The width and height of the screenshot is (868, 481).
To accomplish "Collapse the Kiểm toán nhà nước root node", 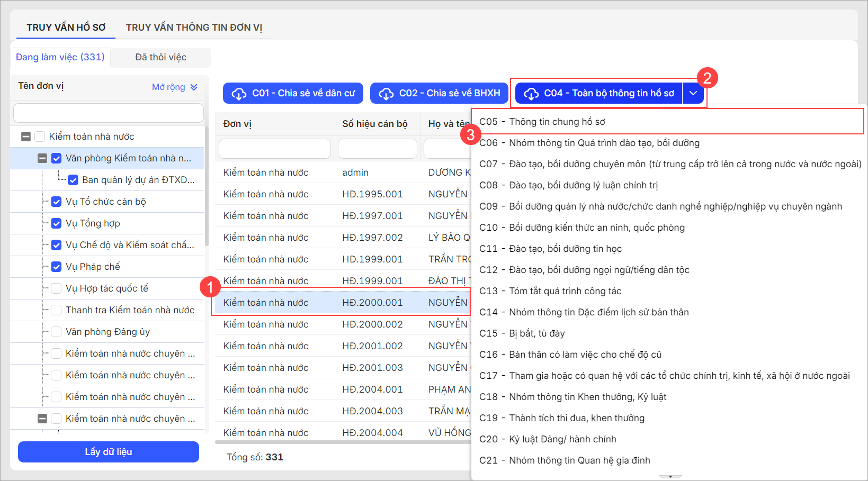I will pos(26,137).
